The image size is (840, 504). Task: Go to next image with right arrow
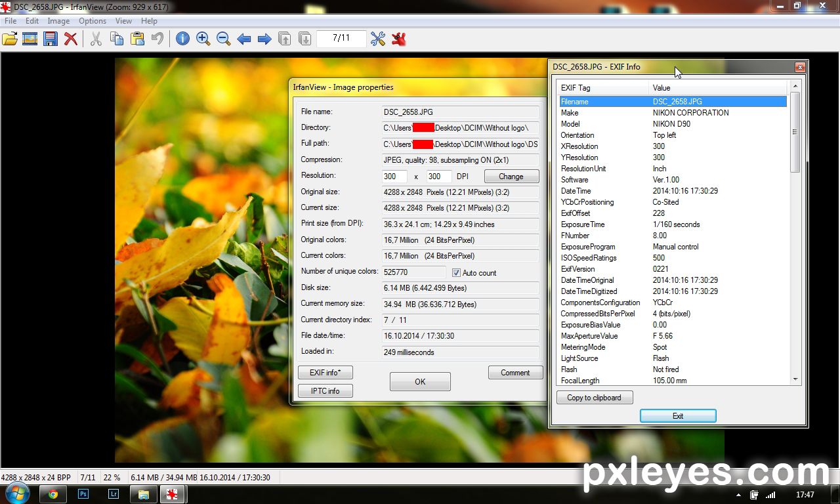(264, 39)
